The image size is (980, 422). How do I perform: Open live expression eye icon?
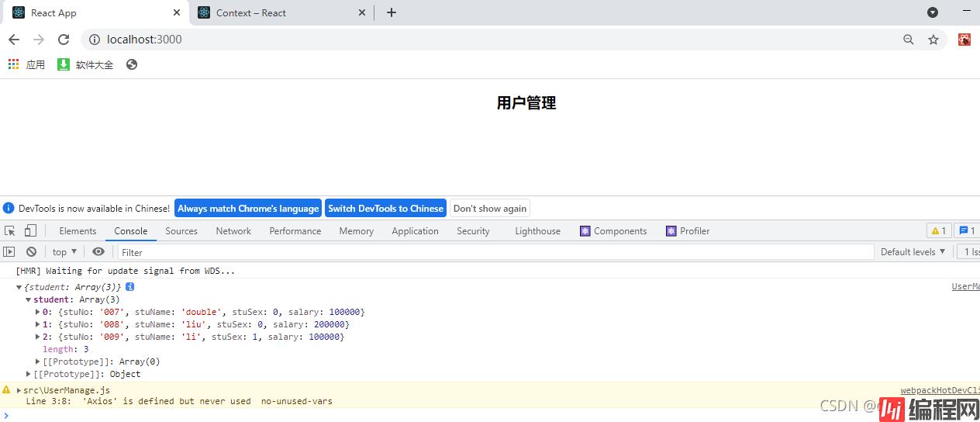click(x=98, y=252)
